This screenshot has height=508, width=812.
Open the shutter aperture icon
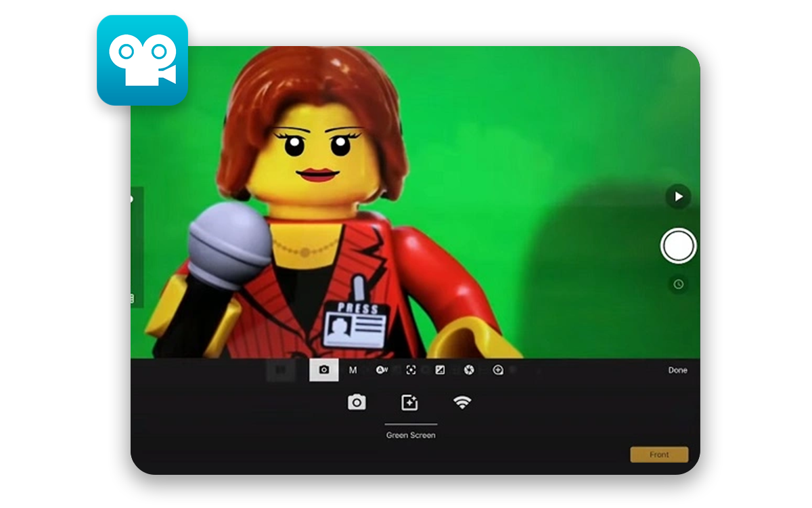(469, 370)
